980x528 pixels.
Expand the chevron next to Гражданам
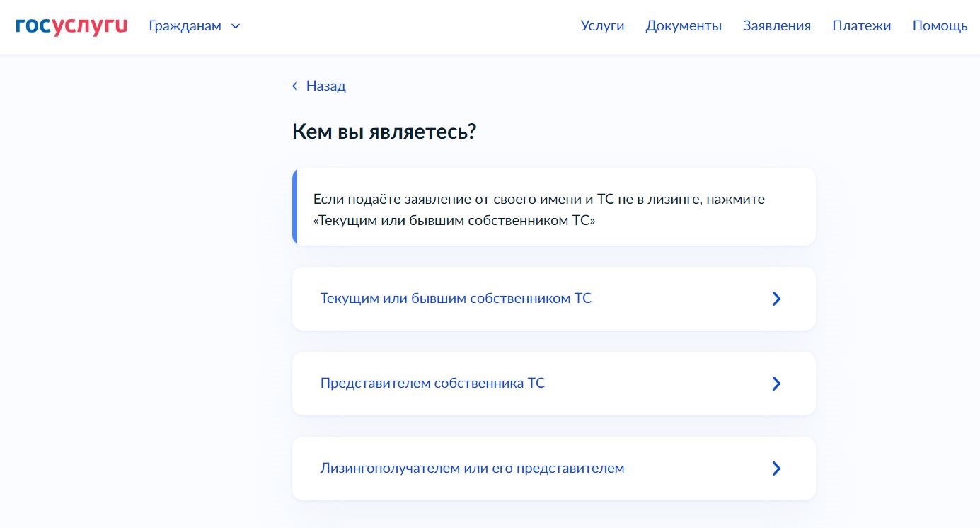[x=236, y=26]
